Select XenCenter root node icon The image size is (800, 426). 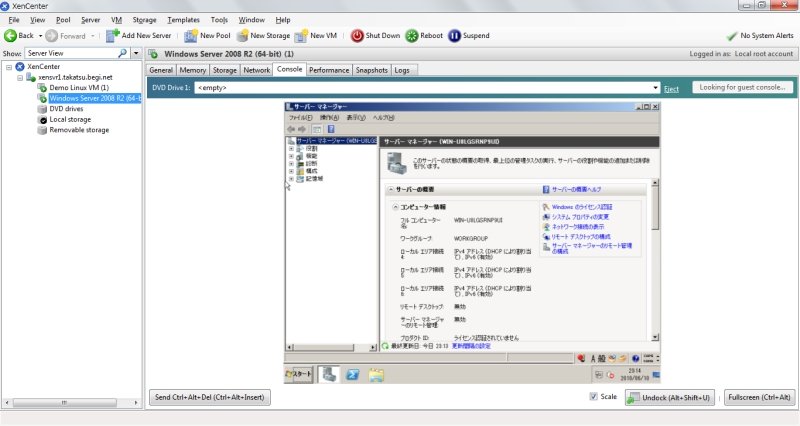(x=20, y=66)
